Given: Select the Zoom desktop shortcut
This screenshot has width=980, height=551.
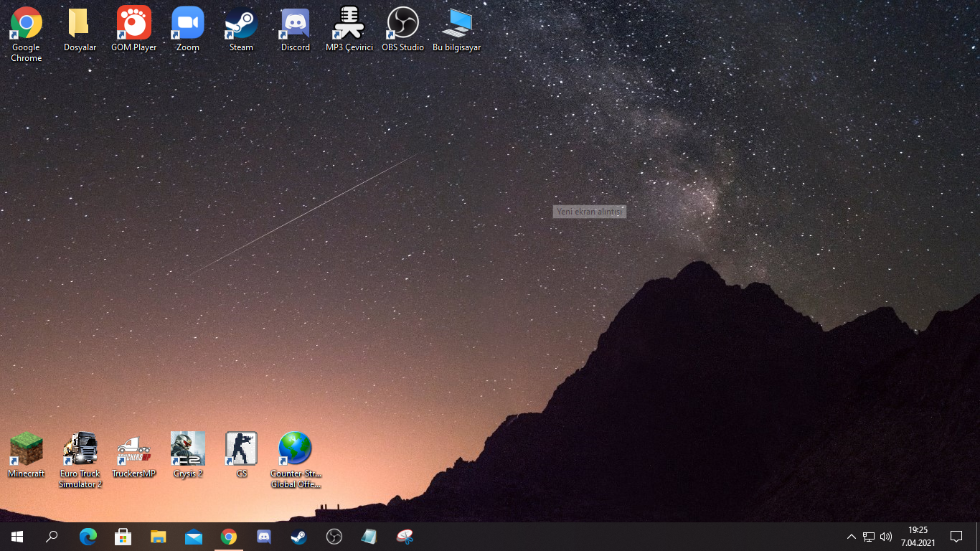Looking at the screenshot, I should [x=188, y=29].
